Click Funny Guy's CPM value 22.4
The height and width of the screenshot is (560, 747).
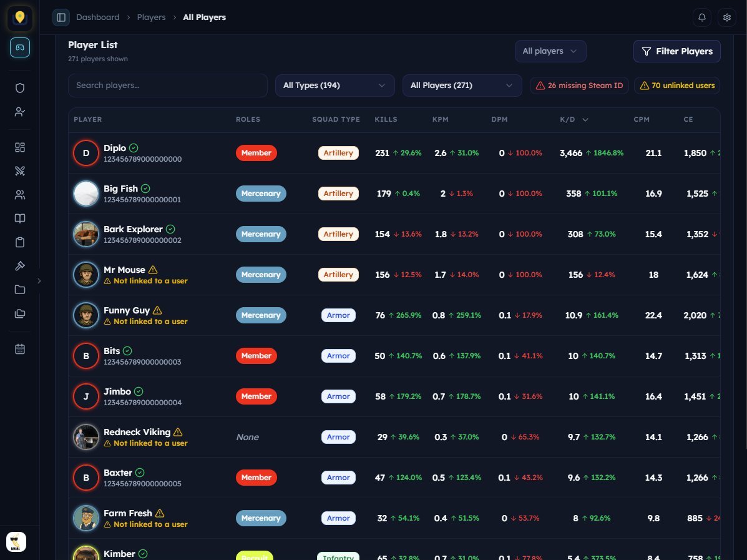coord(653,315)
